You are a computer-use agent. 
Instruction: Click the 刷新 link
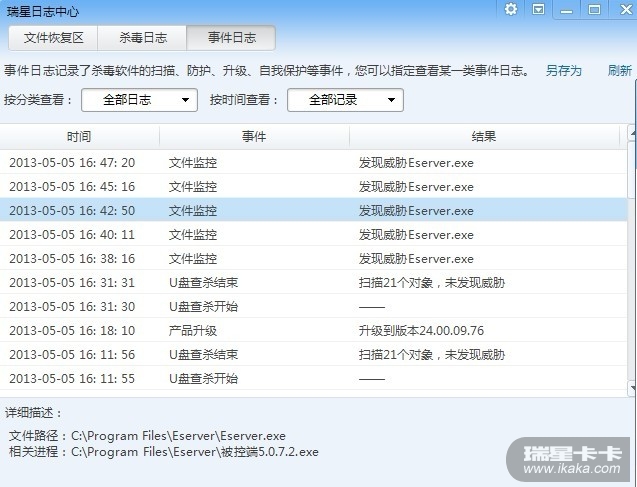pos(620,71)
